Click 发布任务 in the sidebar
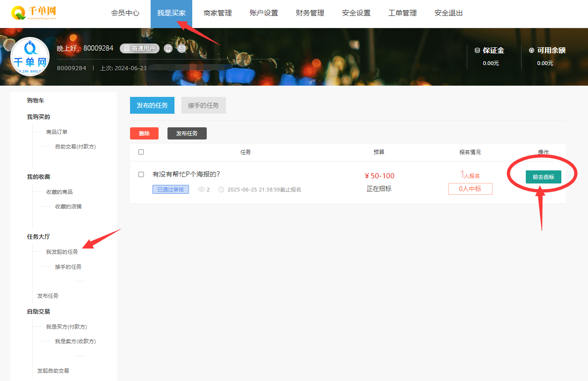Viewport: 588px width, 381px height. tap(48, 296)
